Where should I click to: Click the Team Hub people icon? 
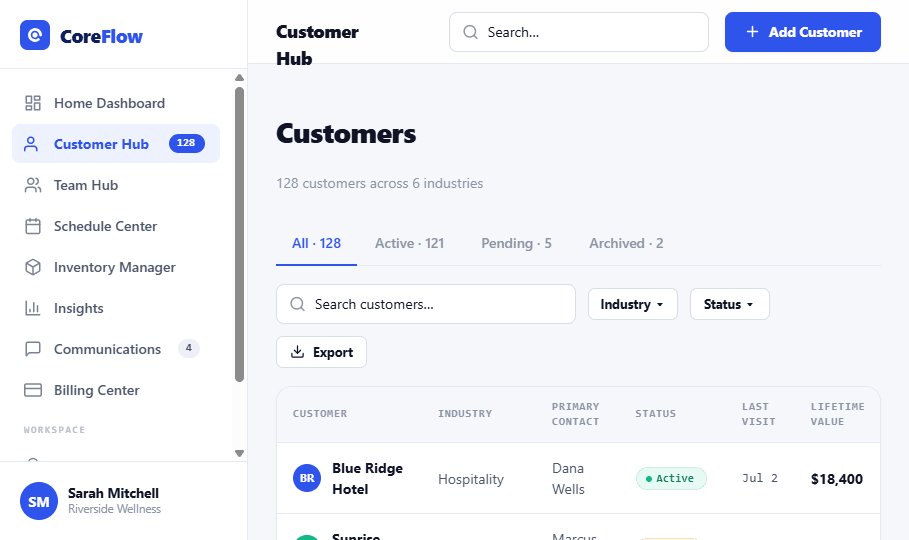tap(33, 185)
